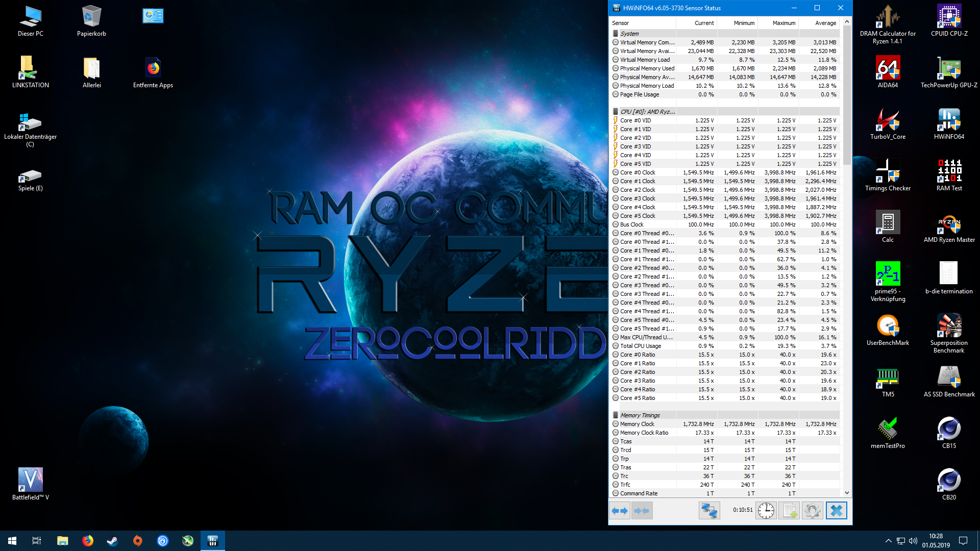Reset sensor min/max with clock button
This screenshot has width=980, height=551.
click(x=766, y=511)
